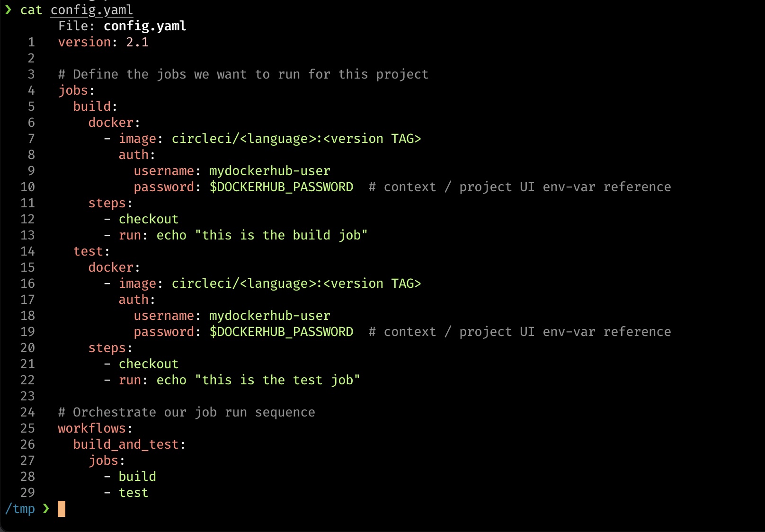Screen dimensions: 765x532
Task: Click the bold config.yaml file header
Action: click(145, 26)
